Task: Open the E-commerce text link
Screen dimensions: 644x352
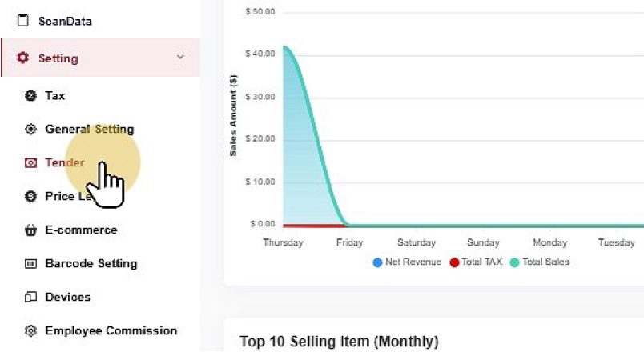Action: pos(81,230)
